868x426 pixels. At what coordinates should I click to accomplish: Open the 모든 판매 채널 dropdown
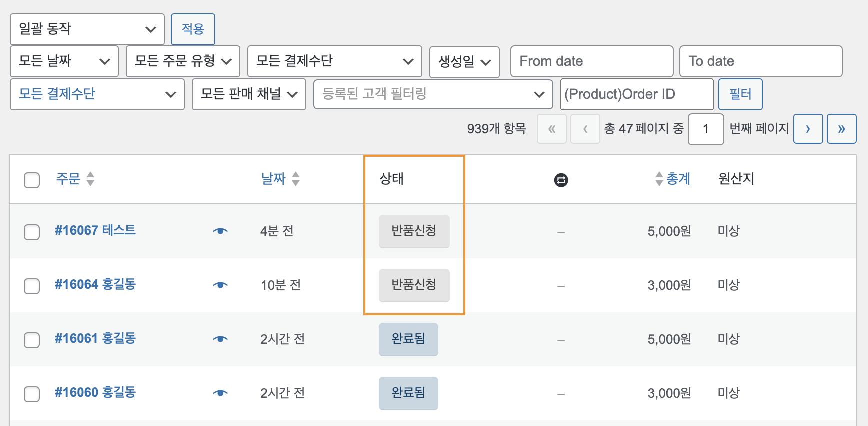point(249,94)
